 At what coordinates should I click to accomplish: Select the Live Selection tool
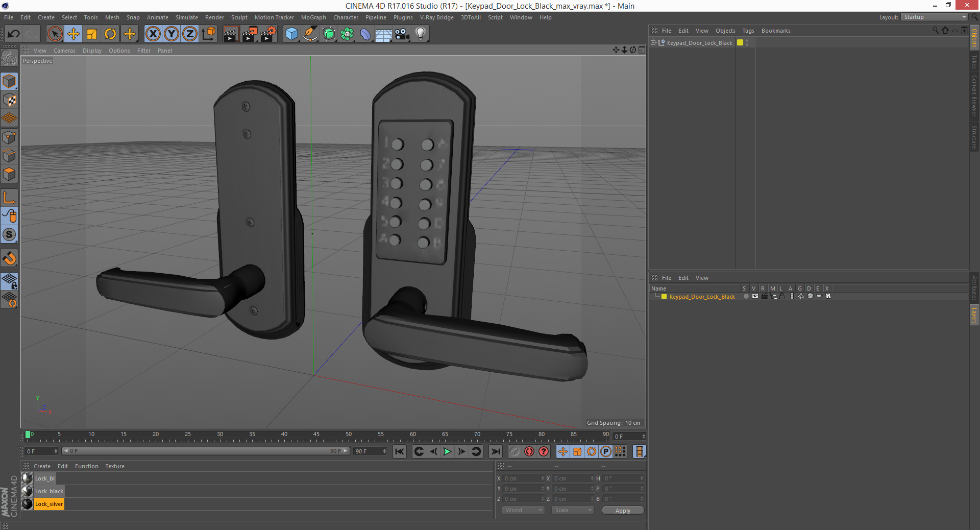click(55, 34)
